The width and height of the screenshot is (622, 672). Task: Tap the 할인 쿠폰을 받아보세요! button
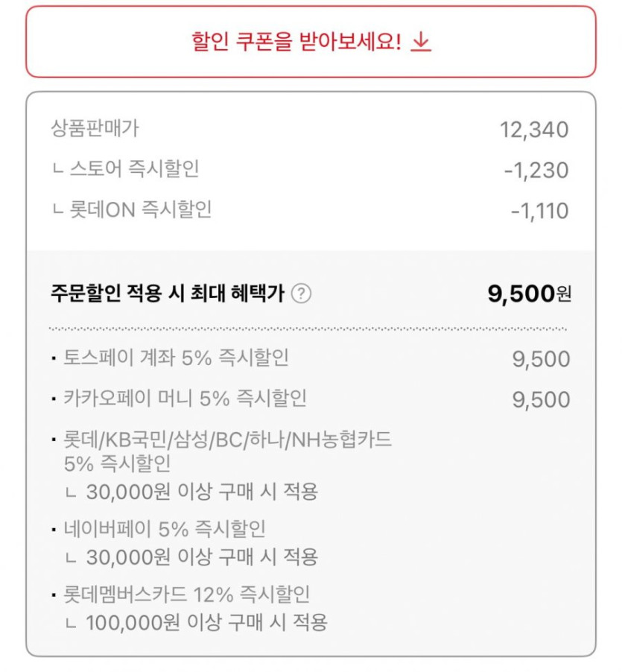311,42
